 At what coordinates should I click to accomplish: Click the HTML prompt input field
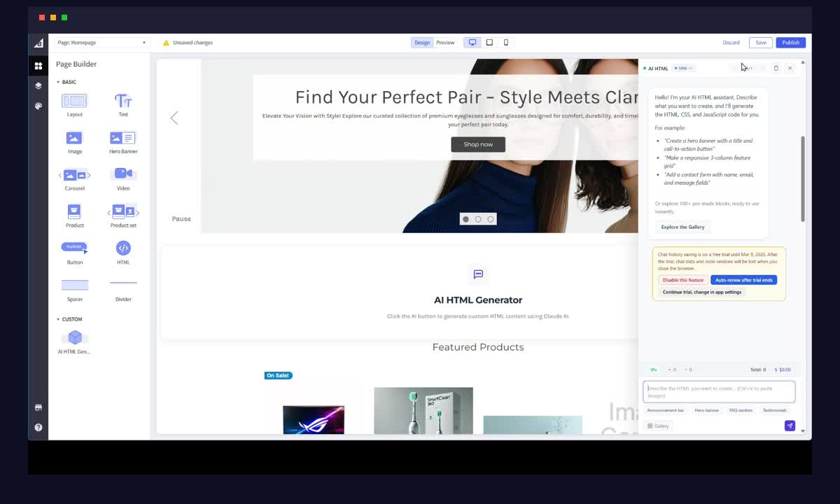click(x=719, y=391)
